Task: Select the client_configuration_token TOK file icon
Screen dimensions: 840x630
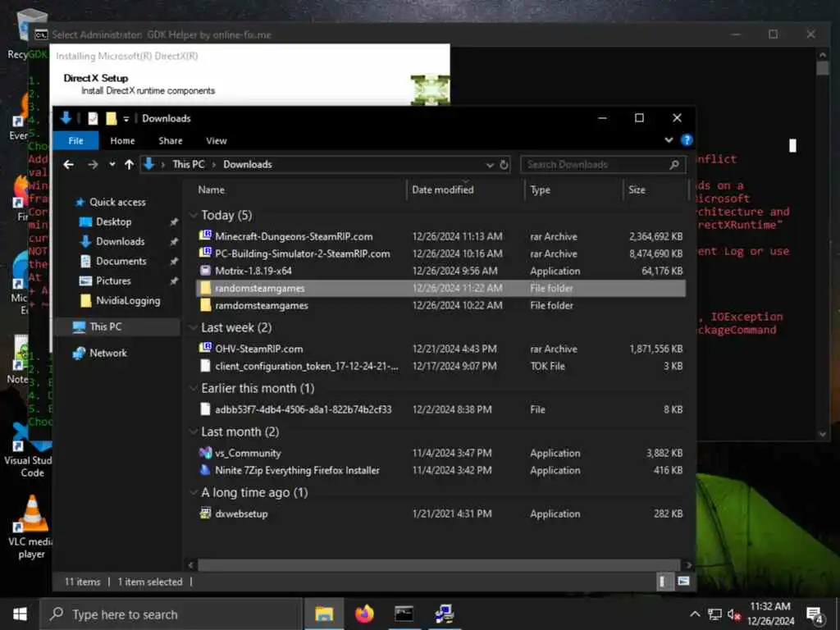Action: tap(205, 366)
